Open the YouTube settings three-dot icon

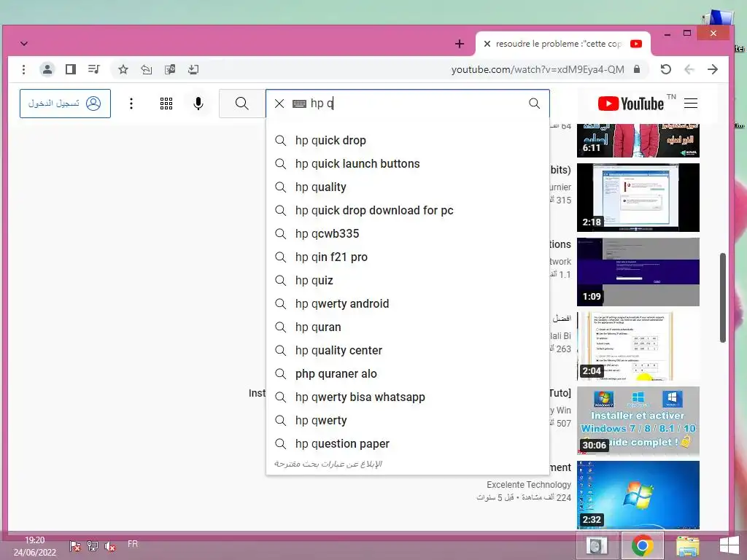[x=131, y=104]
